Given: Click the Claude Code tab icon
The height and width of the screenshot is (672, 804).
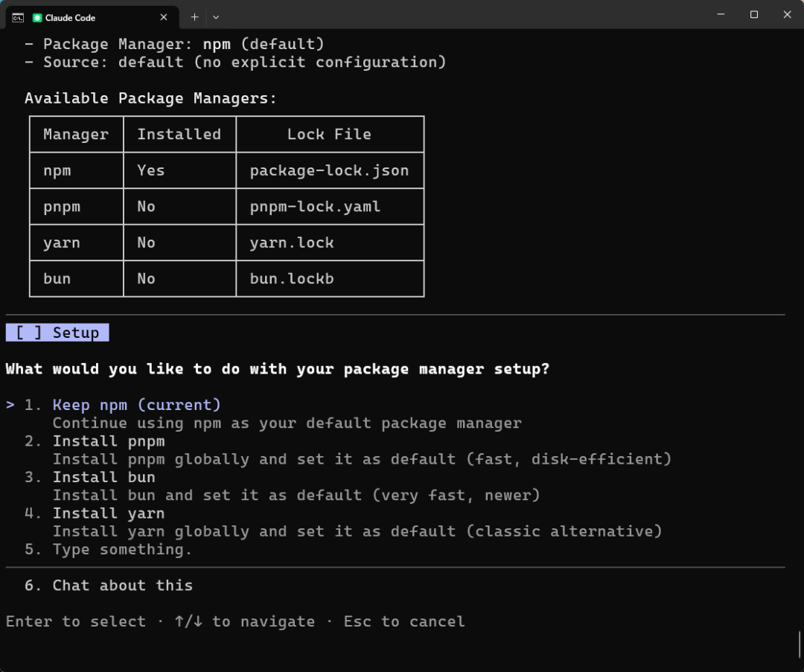Looking at the screenshot, I should pyautogui.click(x=37, y=17).
